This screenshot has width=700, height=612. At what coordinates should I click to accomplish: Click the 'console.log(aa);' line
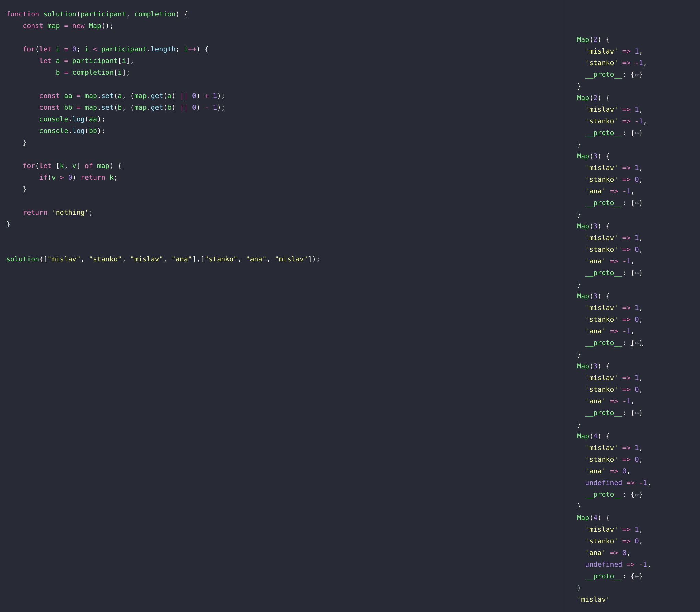[72, 119]
